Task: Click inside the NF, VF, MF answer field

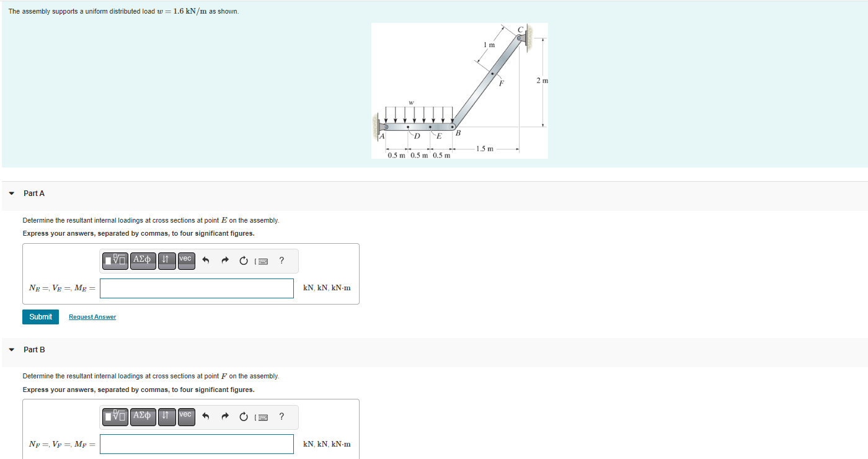Action: 197,444
